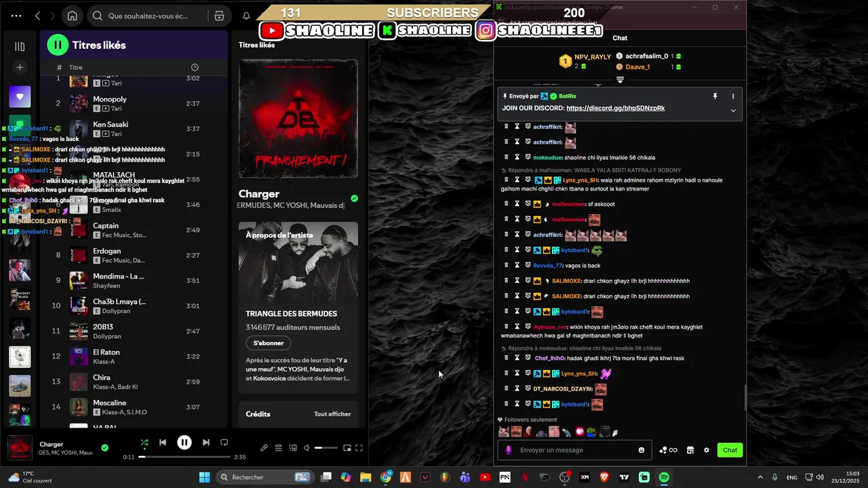The image size is (868, 488).
Task: Play the track Erdogan
Action: (x=136, y=255)
